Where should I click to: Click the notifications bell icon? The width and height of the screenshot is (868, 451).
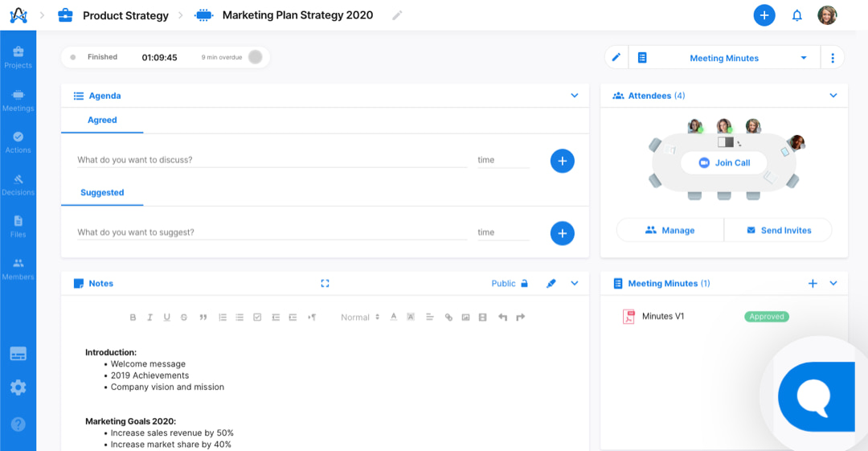pyautogui.click(x=796, y=15)
